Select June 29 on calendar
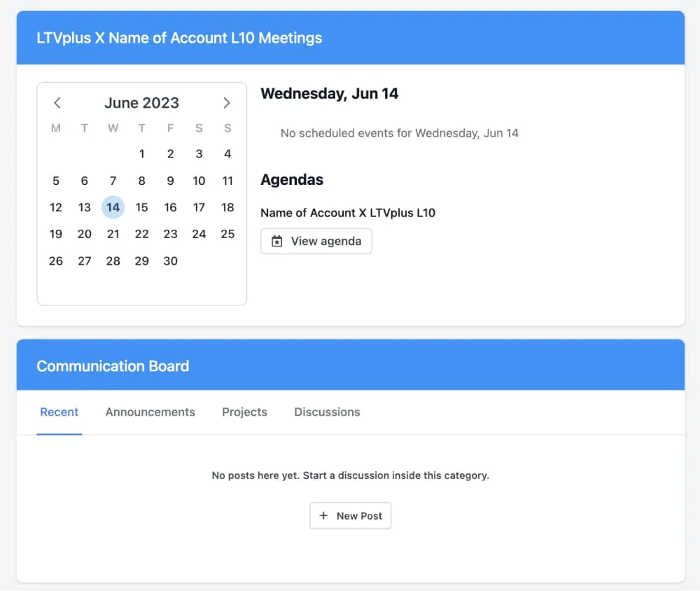 point(141,261)
